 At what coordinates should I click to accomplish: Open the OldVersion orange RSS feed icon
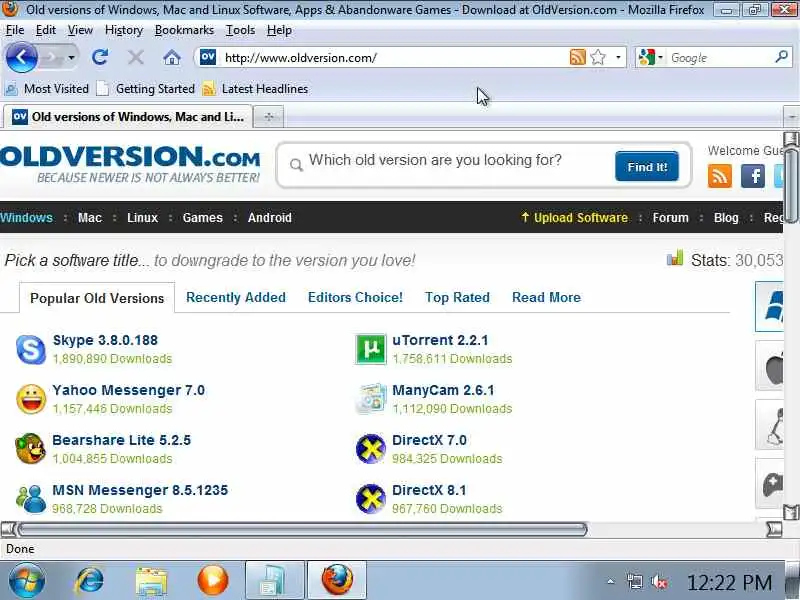tap(719, 177)
